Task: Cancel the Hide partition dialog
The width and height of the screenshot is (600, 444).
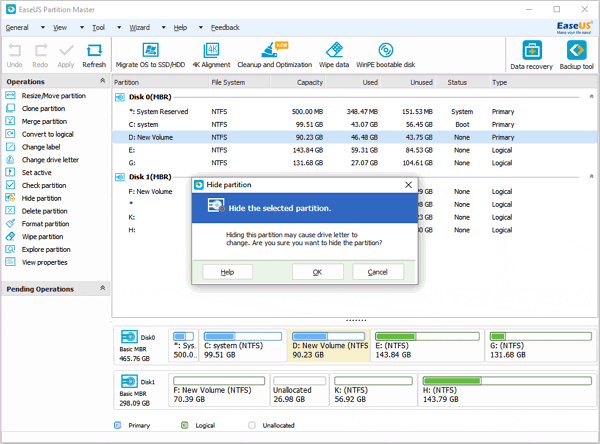Action: (378, 272)
